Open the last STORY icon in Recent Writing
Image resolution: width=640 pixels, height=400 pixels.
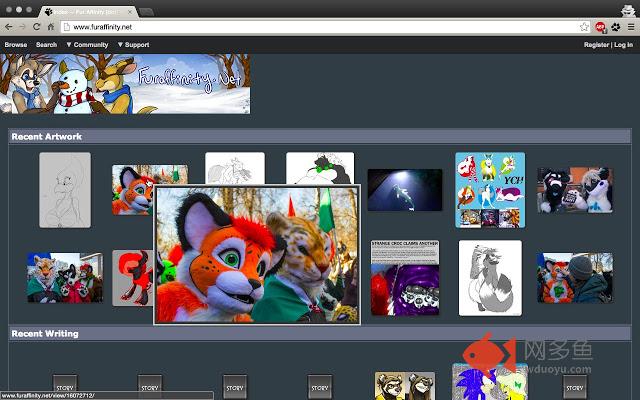pyautogui.click(x=575, y=387)
